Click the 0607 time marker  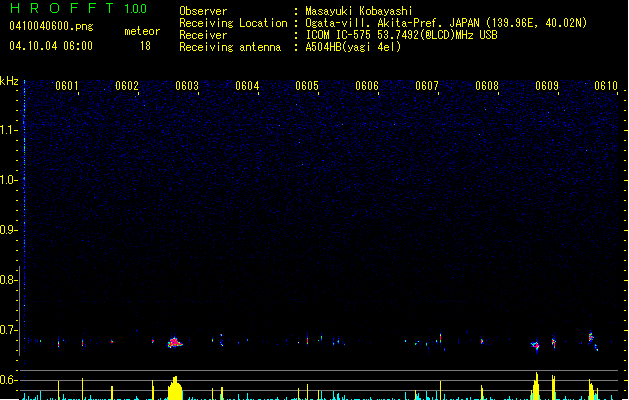pyautogui.click(x=427, y=86)
